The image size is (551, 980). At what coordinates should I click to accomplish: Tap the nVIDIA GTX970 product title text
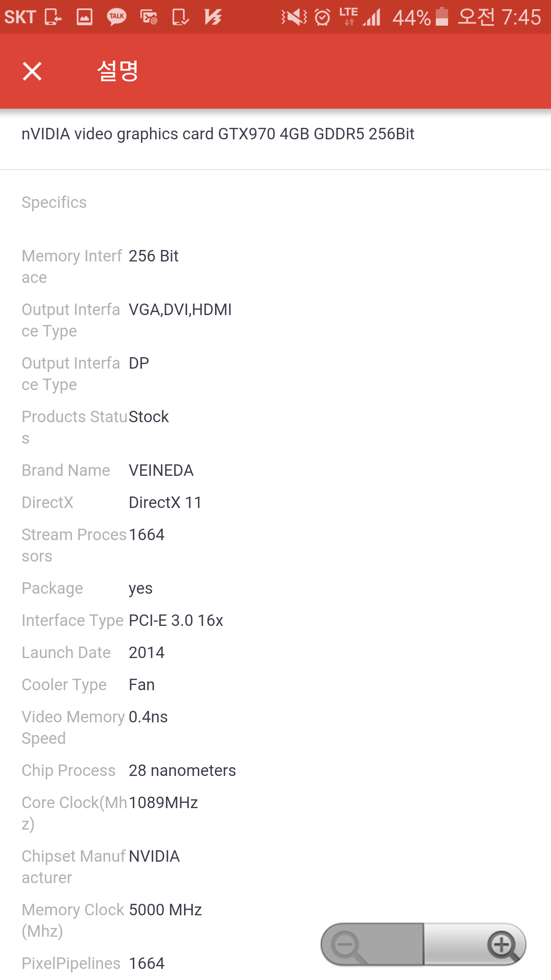click(x=218, y=134)
